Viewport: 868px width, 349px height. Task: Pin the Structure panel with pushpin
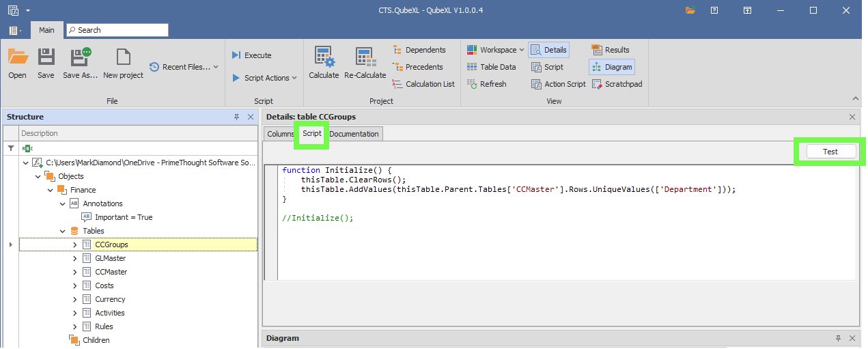[237, 117]
